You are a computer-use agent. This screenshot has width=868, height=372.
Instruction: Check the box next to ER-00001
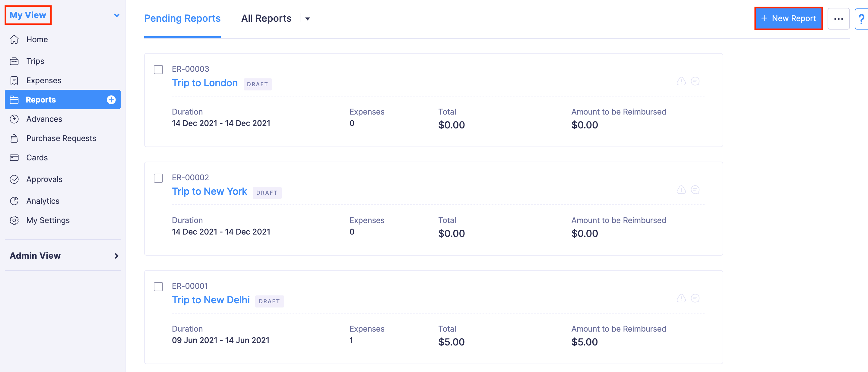point(158,287)
